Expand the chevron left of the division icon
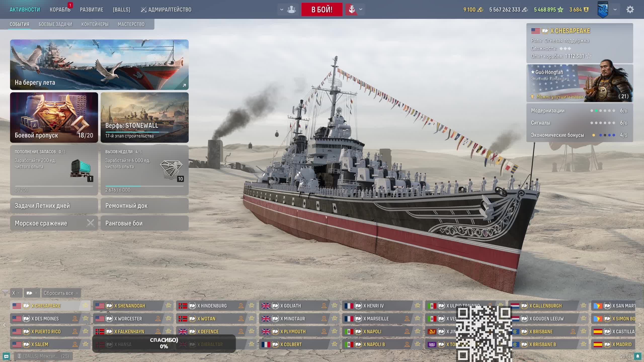 pyautogui.click(x=282, y=10)
